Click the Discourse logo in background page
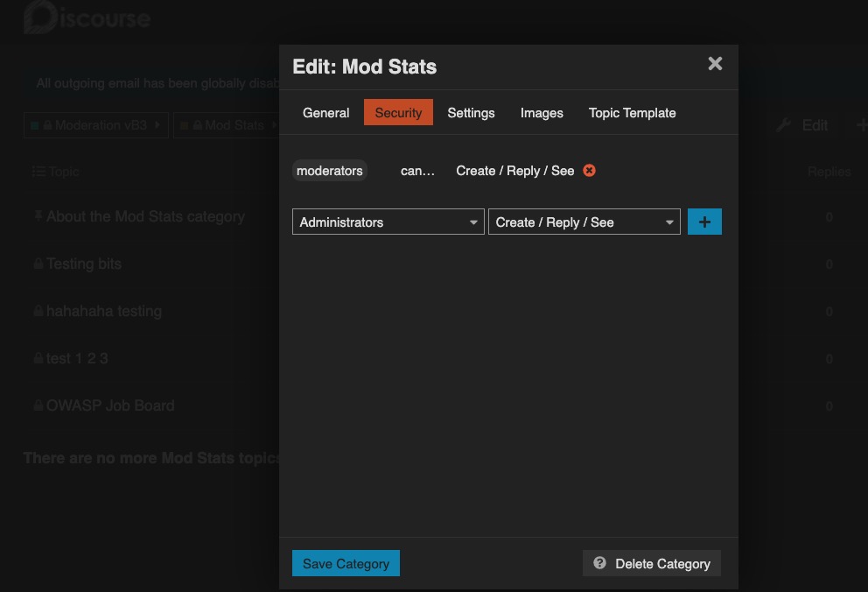868x592 pixels. click(87, 18)
